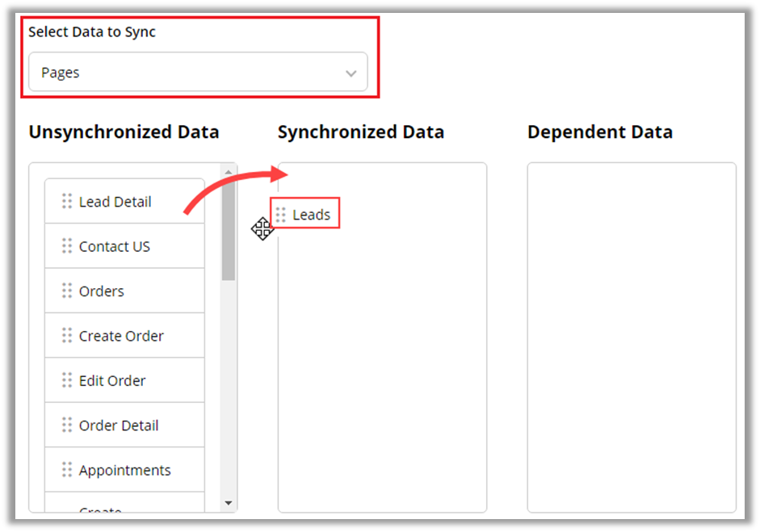Click drag handle icon beside Leads
This screenshot has width=760, height=532.
[x=281, y=215]
